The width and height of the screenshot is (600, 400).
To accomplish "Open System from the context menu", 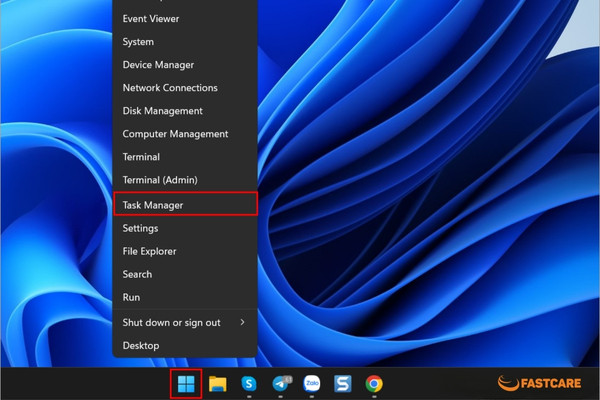I will [x=185, y=42].
